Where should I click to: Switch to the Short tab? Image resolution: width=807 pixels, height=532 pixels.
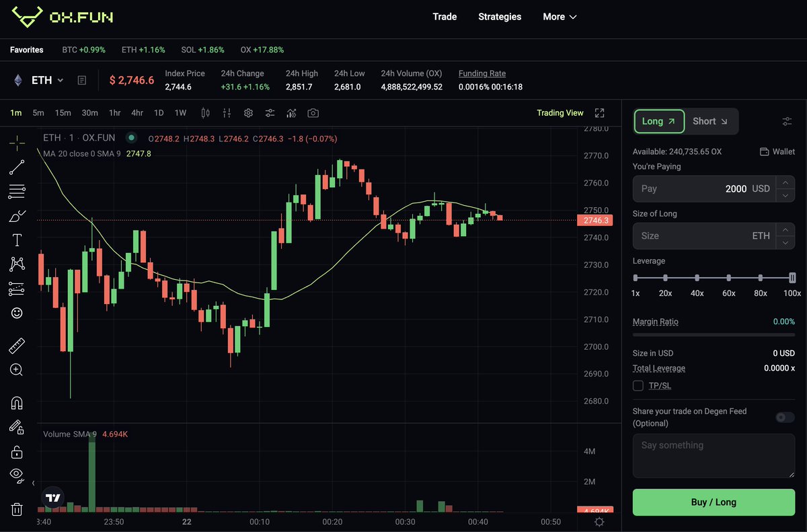coord(709,121)
